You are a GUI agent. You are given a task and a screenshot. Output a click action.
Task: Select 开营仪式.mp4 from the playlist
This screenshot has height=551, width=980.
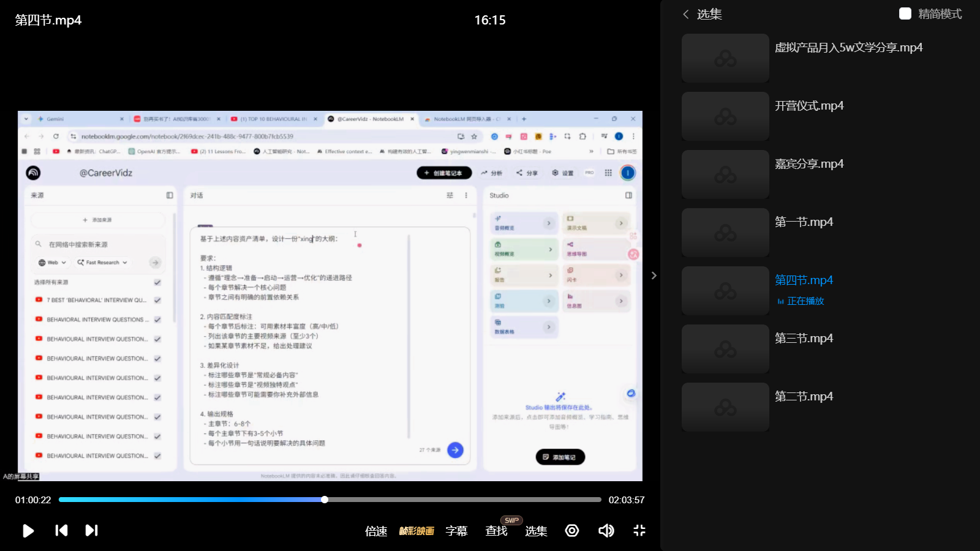coord(809,106)
